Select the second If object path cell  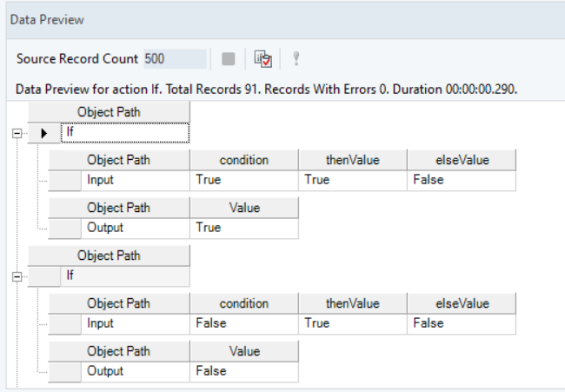[x=125, y=276]
